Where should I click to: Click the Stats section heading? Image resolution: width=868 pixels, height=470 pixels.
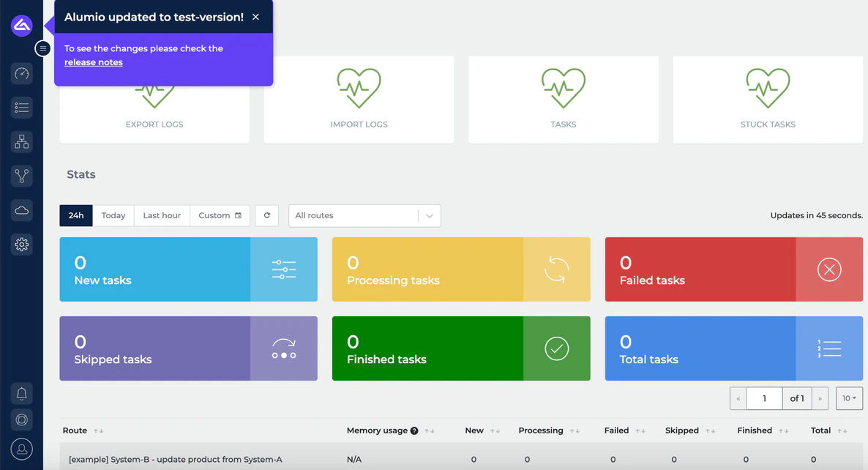81,174
